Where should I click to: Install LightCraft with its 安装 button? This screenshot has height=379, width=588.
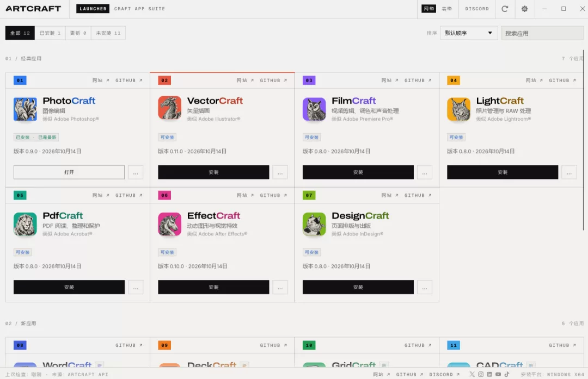(x=503, y=172)
